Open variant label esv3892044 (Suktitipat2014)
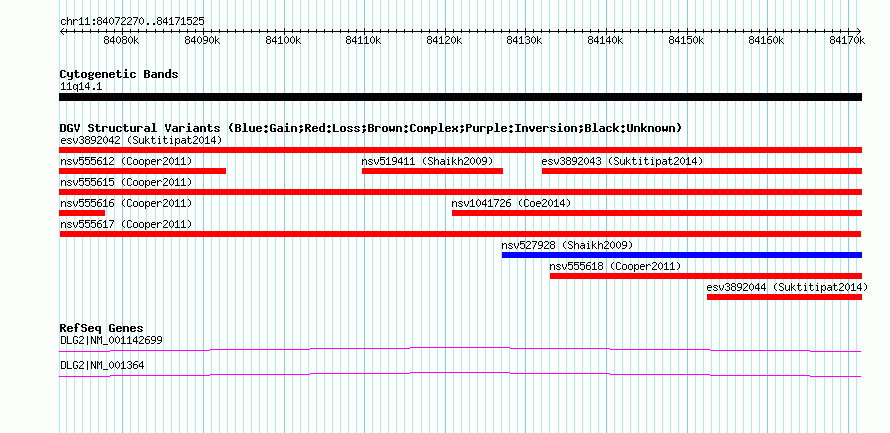890x433 pixels. point(787,287)
